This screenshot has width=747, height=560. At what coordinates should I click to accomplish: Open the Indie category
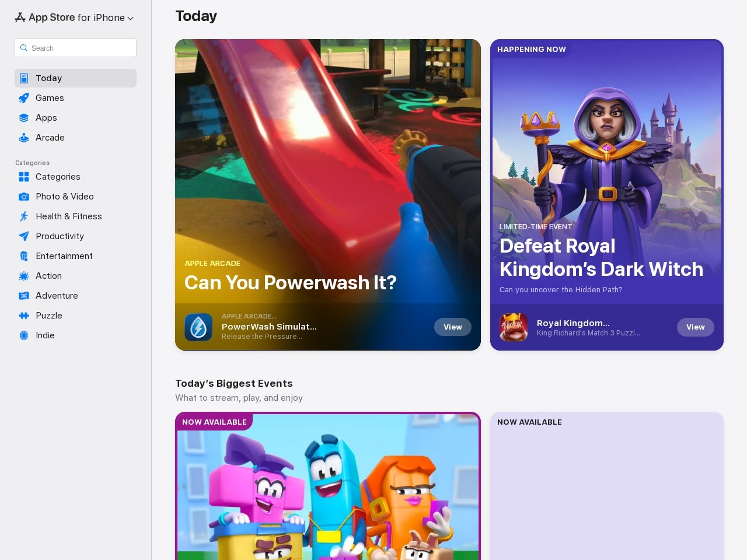45,335
